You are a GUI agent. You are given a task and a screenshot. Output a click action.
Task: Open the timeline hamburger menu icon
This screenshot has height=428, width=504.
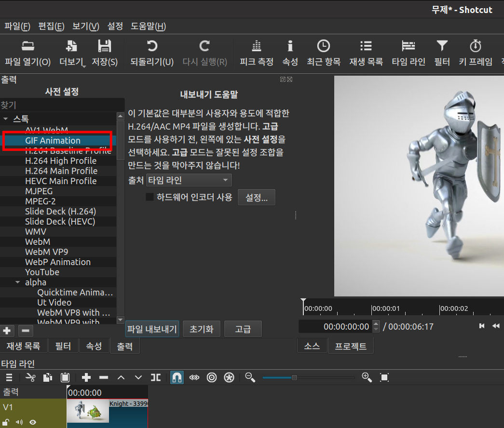click(9, 377)
